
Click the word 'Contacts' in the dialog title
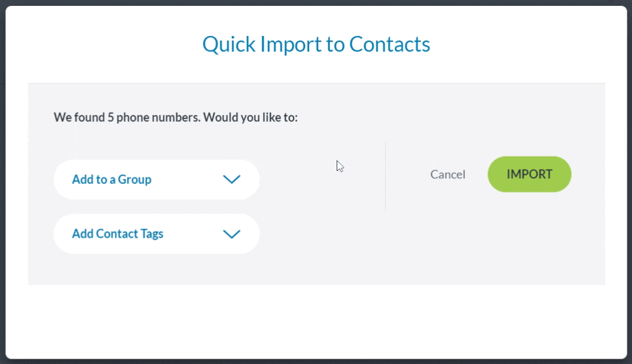[x=389, y=45]
